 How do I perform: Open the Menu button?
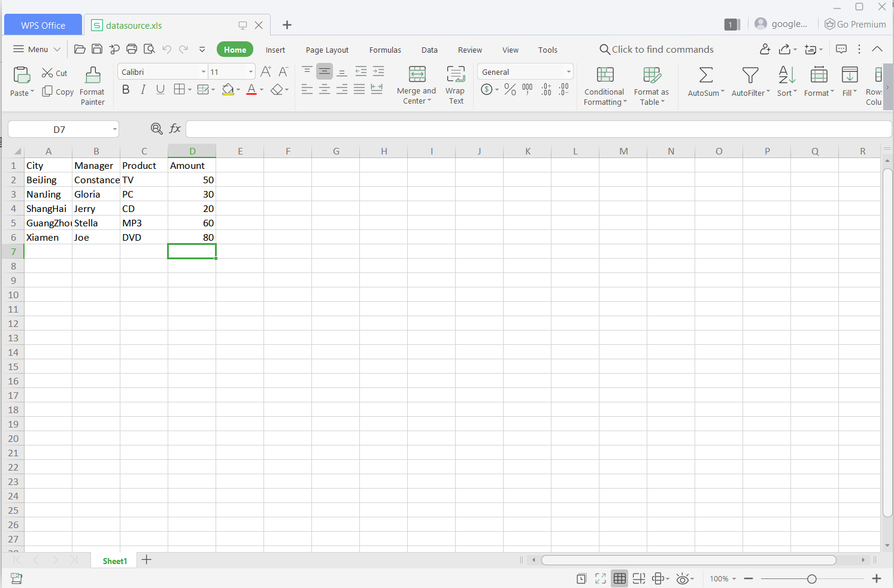37,49
